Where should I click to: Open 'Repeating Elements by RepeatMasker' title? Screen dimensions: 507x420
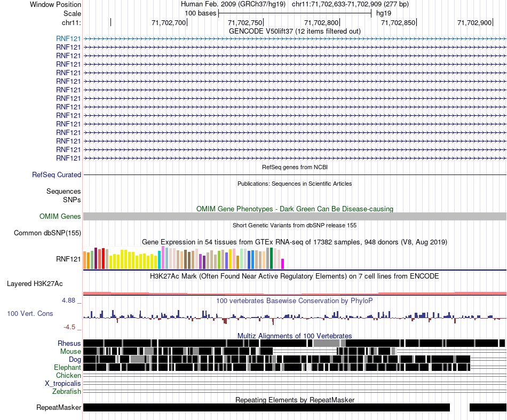point(295,400)
